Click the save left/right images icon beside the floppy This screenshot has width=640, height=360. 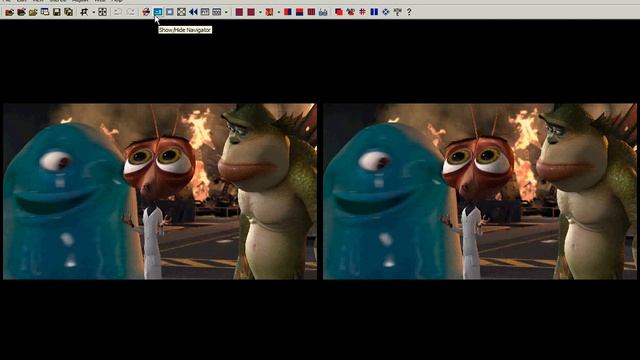[69, 12]
